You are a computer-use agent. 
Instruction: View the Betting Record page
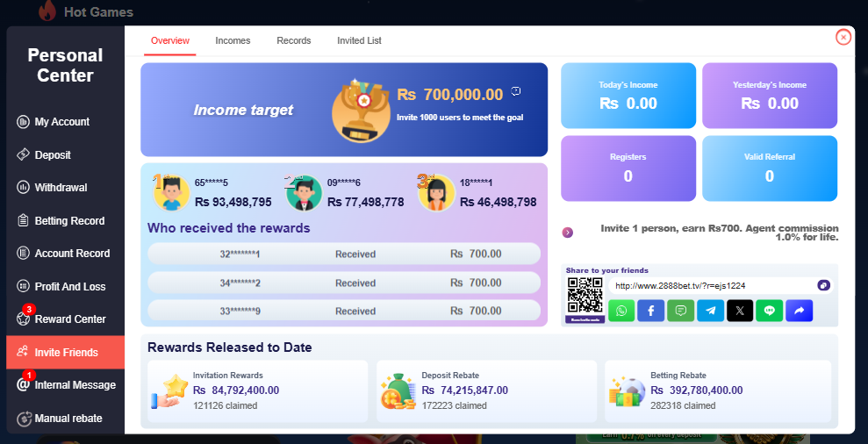69,221
